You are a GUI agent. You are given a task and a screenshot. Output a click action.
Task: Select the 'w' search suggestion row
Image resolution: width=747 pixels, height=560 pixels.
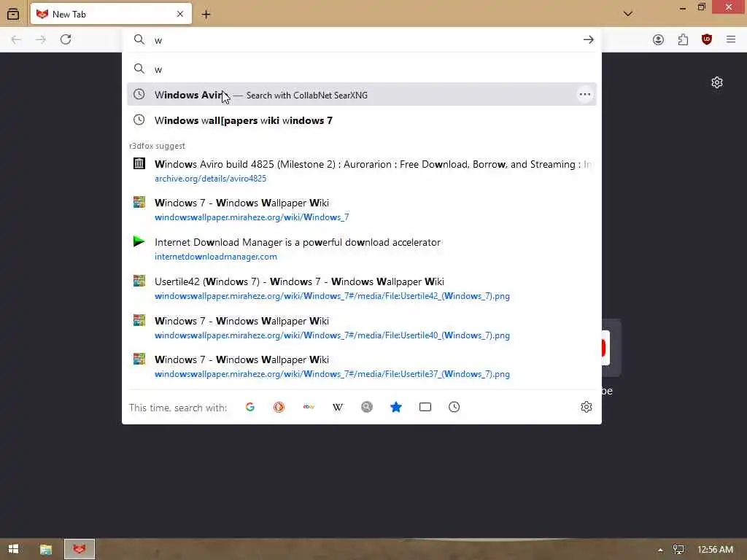[362, 69]
